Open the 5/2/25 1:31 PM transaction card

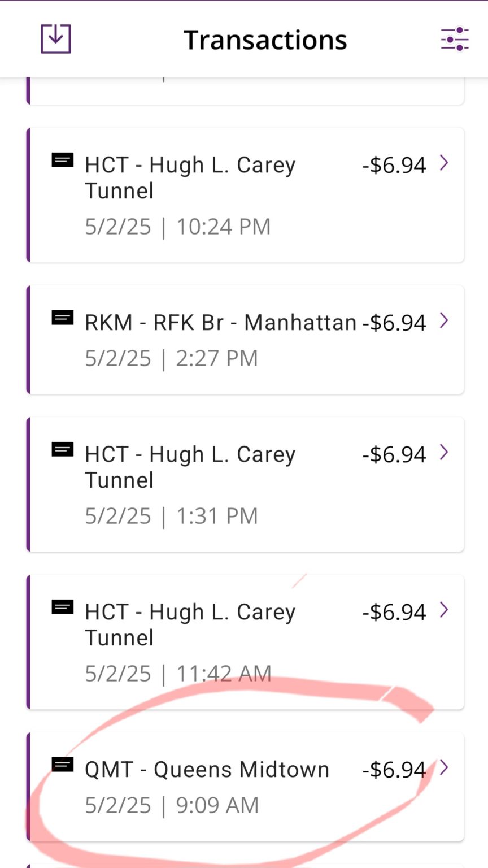pos(246,484)
